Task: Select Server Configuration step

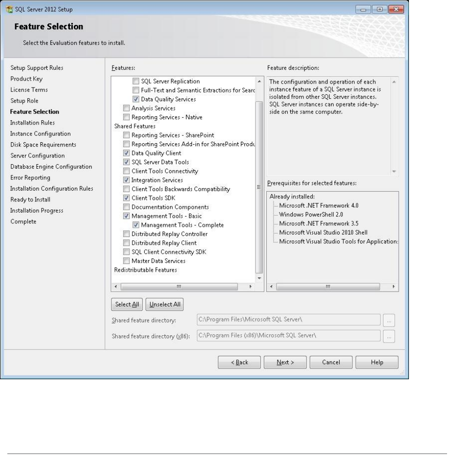Action: coord(38,156)
